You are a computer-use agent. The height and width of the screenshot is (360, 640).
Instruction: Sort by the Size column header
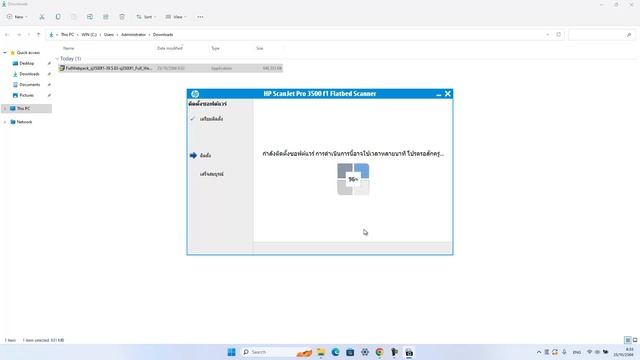[260, 48]
